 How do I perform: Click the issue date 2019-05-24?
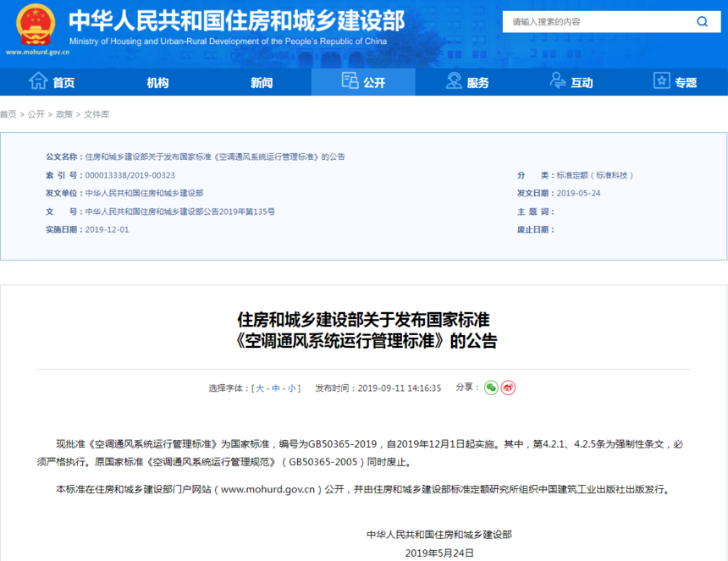[x=578, y=193]
